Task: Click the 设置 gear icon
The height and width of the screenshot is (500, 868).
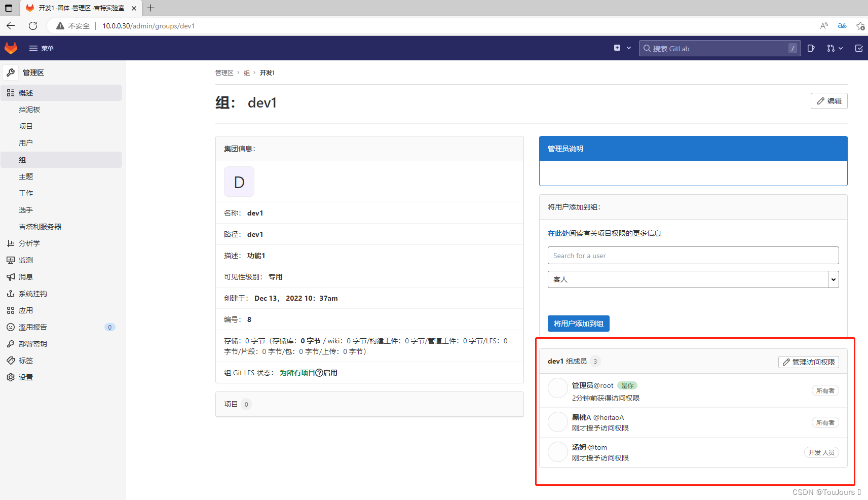Action: 11,377
